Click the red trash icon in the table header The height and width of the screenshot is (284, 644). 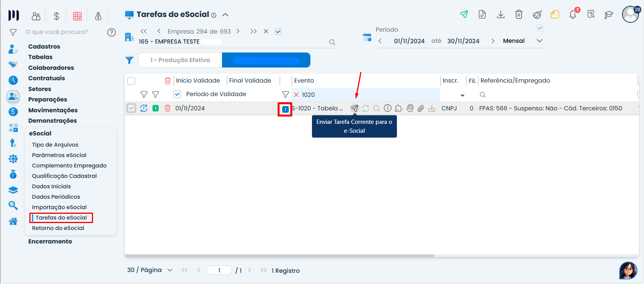point(168,81)
